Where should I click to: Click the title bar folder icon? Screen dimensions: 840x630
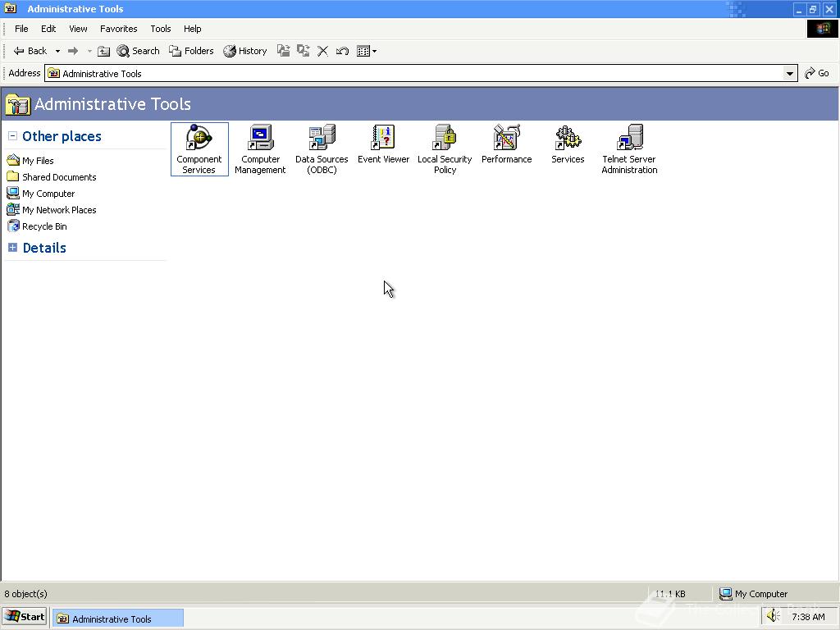point(10,8)
